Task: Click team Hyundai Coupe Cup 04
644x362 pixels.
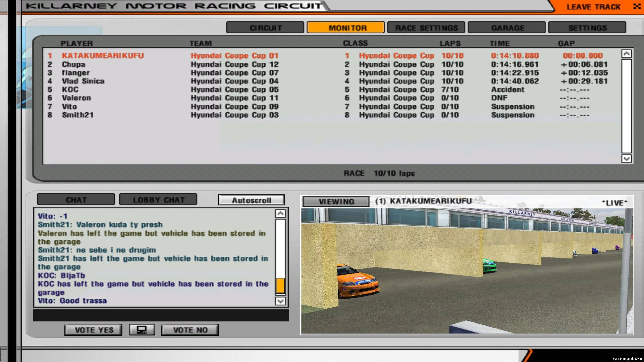Action: click(x=234, y=81)
